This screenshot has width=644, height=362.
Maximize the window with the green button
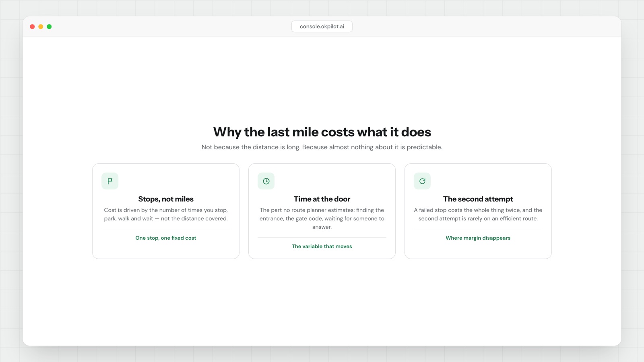click(x=49, y=27)
